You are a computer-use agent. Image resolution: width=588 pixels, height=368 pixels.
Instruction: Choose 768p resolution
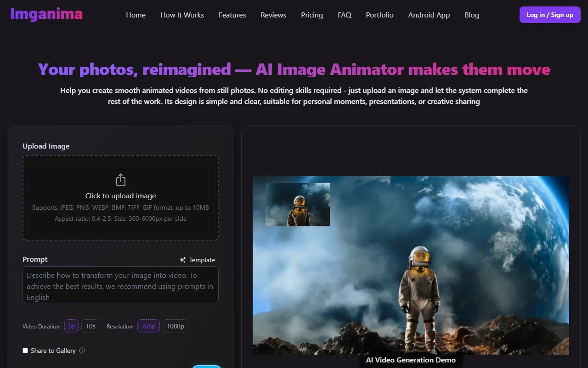148,326
